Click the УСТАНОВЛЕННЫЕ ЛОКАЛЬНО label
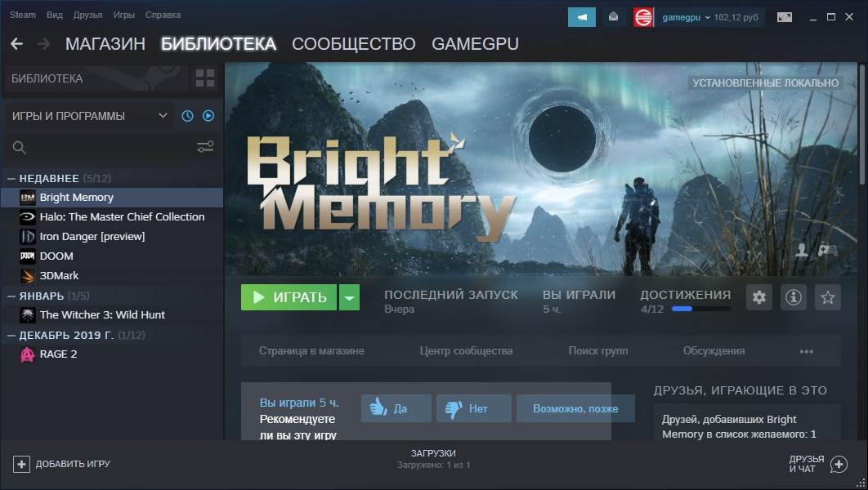Screen dimensions: 868x490 coord(766,83)
